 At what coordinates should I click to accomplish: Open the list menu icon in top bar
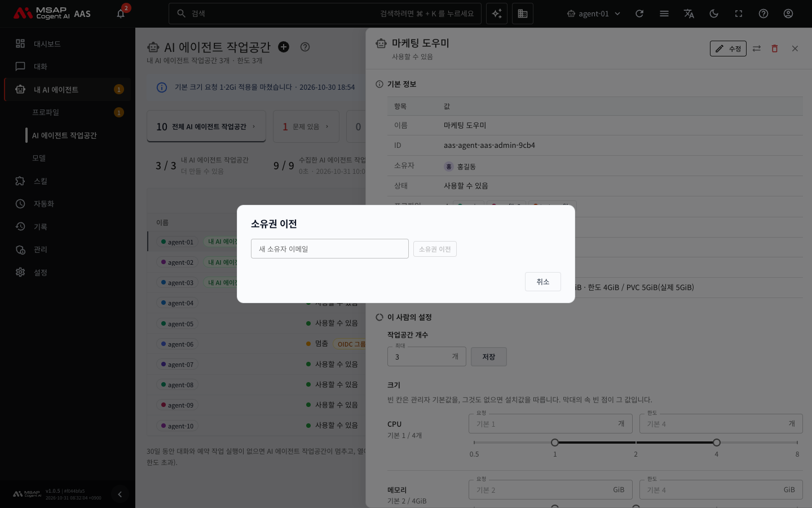tap(664, 14)
